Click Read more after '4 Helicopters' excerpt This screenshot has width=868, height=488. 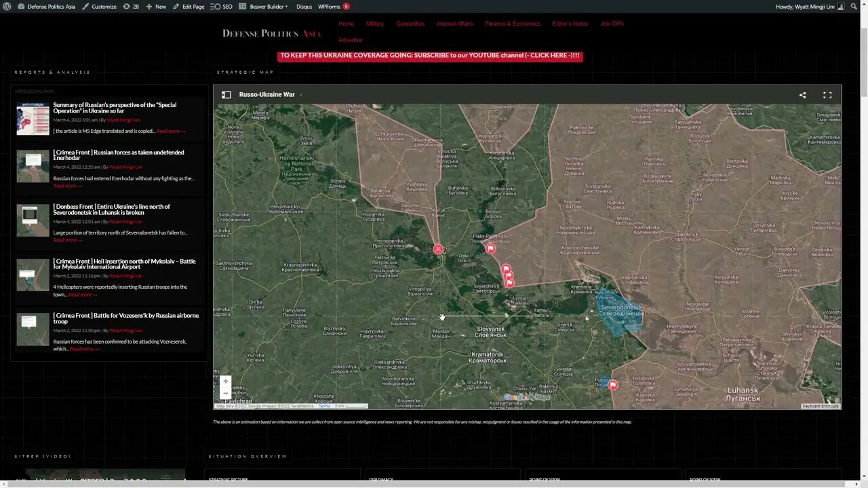tap(83, 294)
